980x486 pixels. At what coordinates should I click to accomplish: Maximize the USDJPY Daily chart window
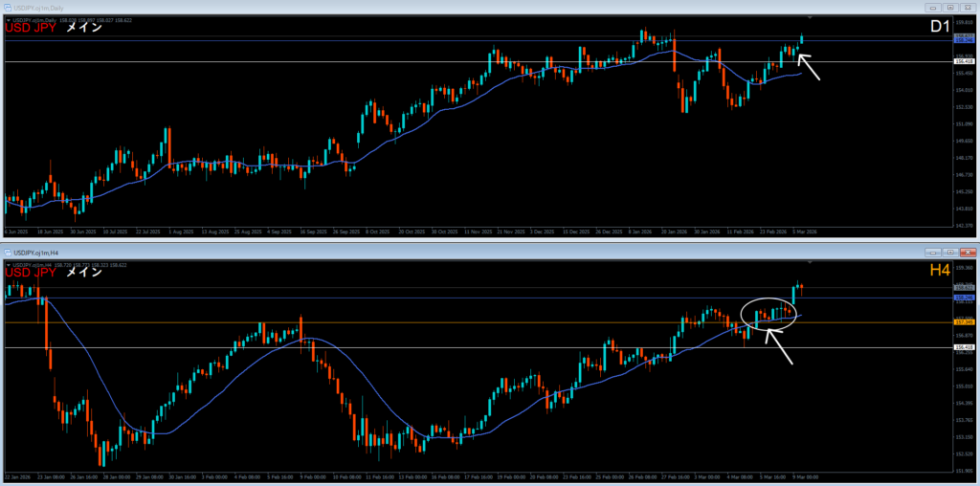(949, 8)
